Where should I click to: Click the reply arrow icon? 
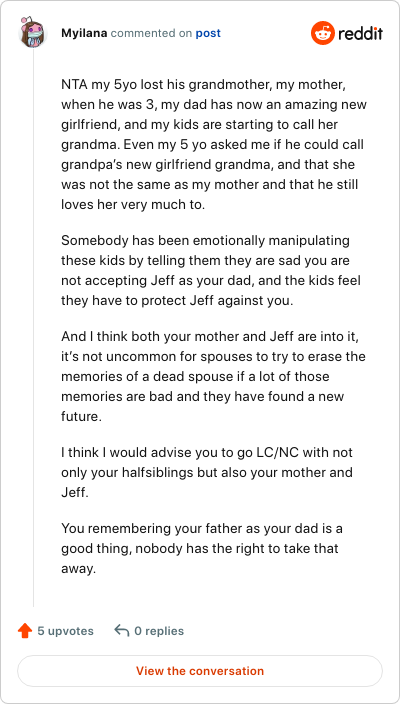pos(121,630)
